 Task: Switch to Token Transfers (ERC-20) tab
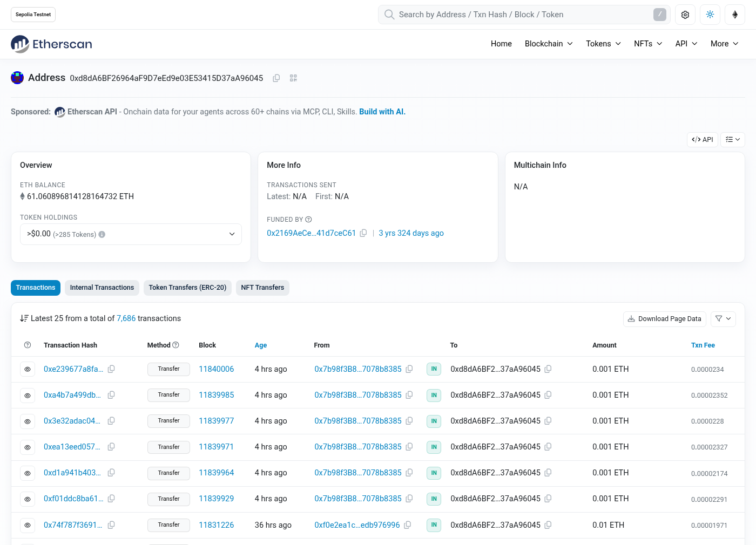click(x=187, y=288)
